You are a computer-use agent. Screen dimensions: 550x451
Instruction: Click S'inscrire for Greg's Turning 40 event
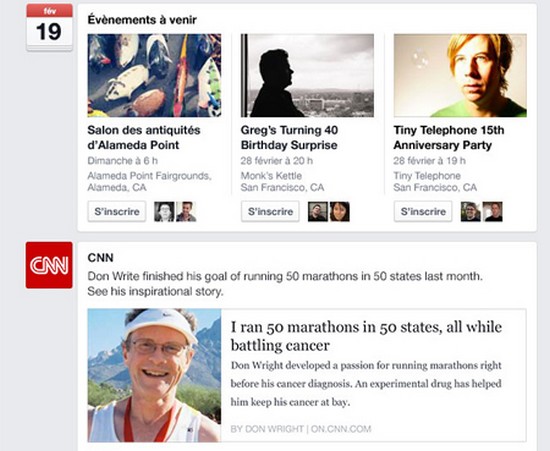tap(270, 211)
